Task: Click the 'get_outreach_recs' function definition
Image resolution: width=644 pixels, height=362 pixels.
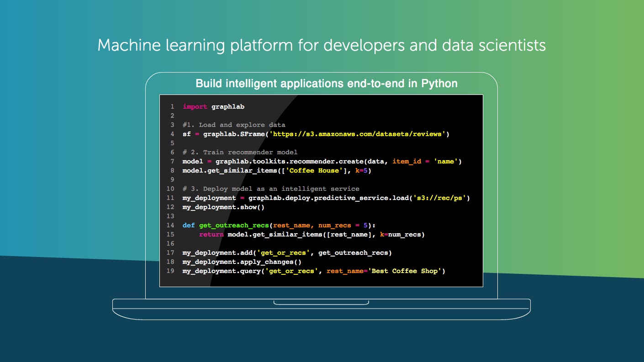Action: tap(234, 225)
